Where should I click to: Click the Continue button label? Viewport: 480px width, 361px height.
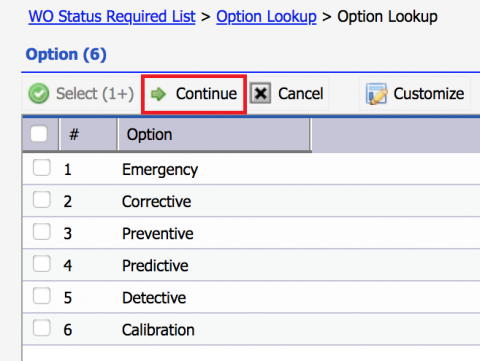click(x=206, y=94)
